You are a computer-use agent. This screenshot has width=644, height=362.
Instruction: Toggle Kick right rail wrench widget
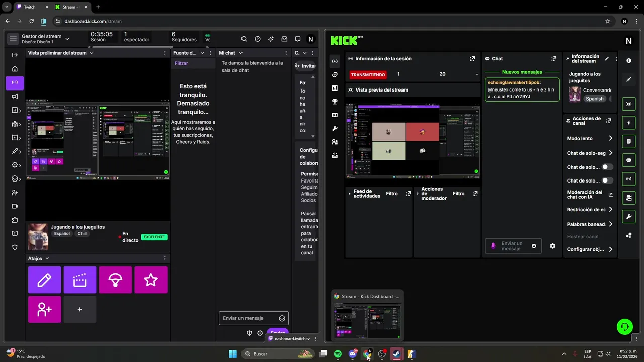tap(629, 217)
